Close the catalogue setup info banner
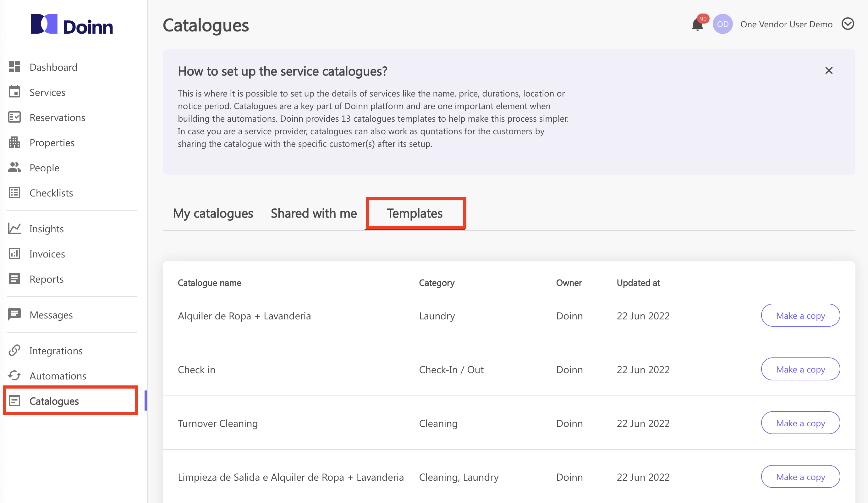 tap(829, 71)
